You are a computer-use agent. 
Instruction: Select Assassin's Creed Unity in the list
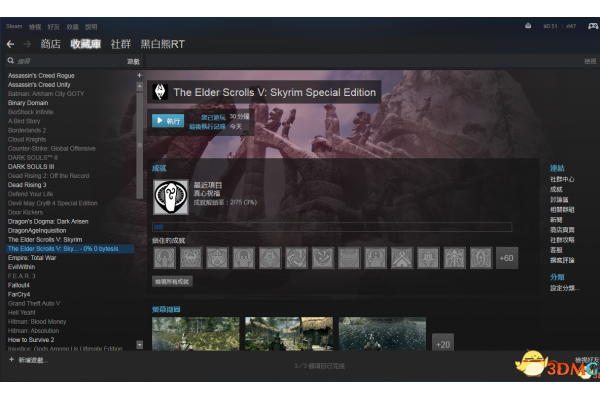coord(39,85)
